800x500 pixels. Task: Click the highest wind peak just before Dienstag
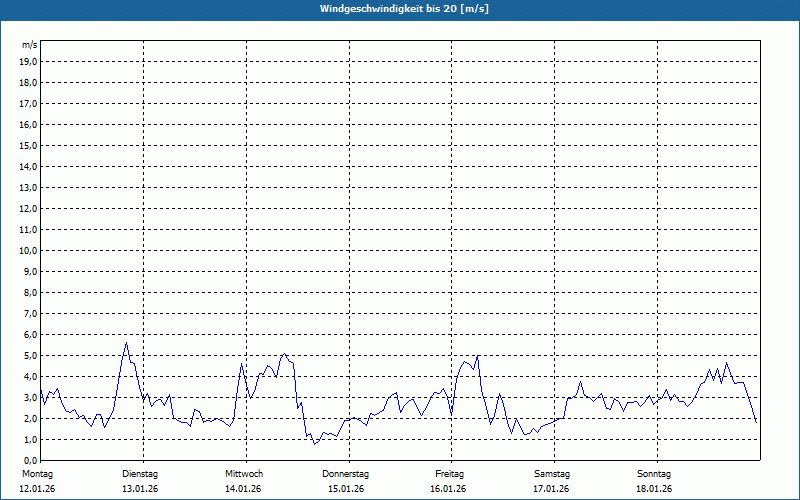click(126, 343)
